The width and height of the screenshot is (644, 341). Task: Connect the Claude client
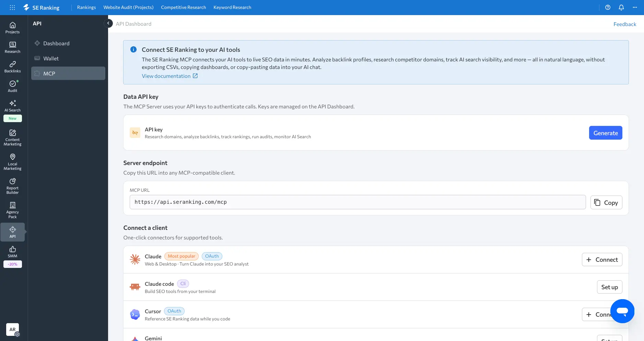click(x=602, y=260)
